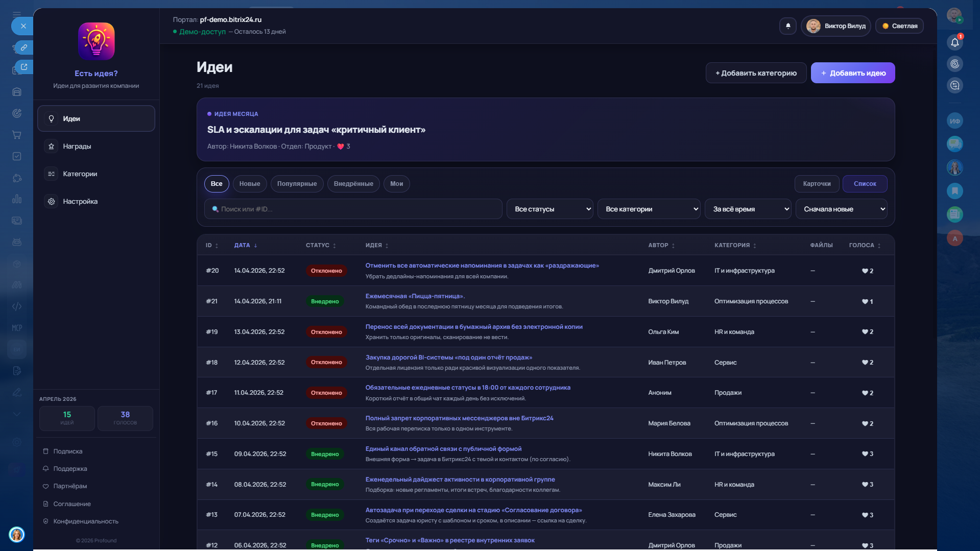Open idea link Ежемесячная «Пицца-пятница»
The height and width of the screenshot is (551, 980).
tap(415, 296)
